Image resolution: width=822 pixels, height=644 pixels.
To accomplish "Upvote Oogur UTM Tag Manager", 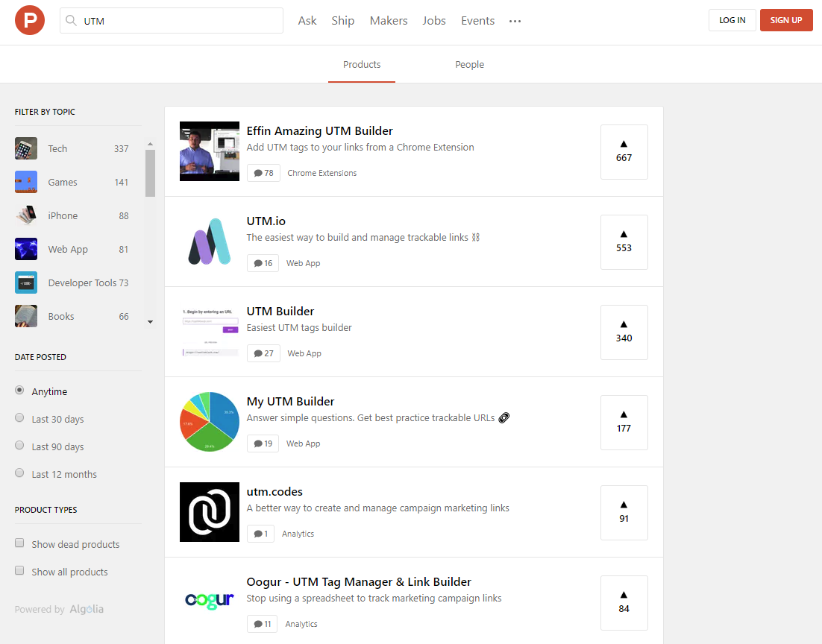I will (624, 602).
